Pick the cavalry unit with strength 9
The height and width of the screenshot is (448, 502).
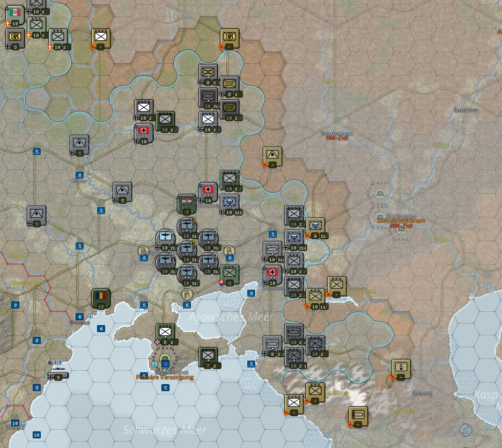[208, 74]
